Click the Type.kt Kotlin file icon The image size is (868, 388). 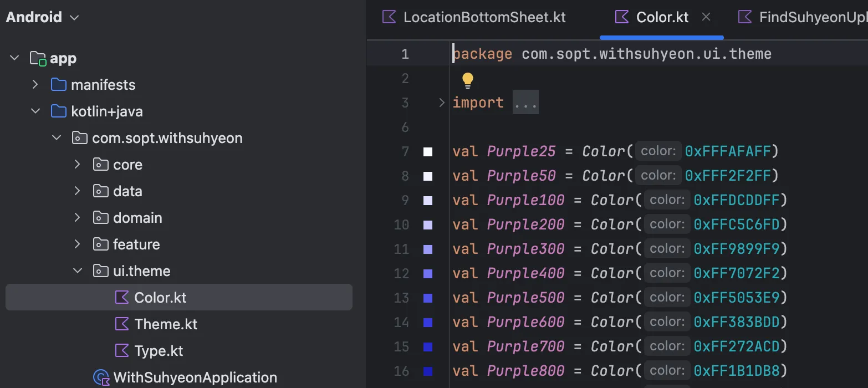(122, 351)
